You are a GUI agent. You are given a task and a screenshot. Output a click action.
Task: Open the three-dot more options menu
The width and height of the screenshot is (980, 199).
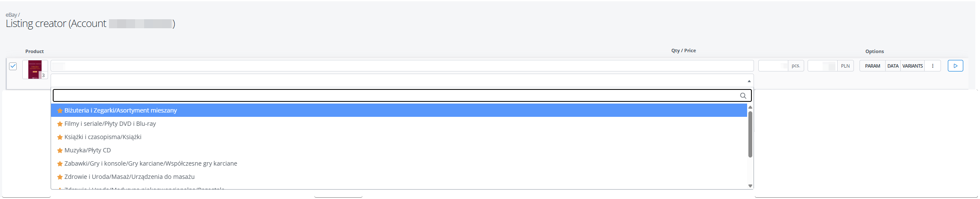click(932, 66)
